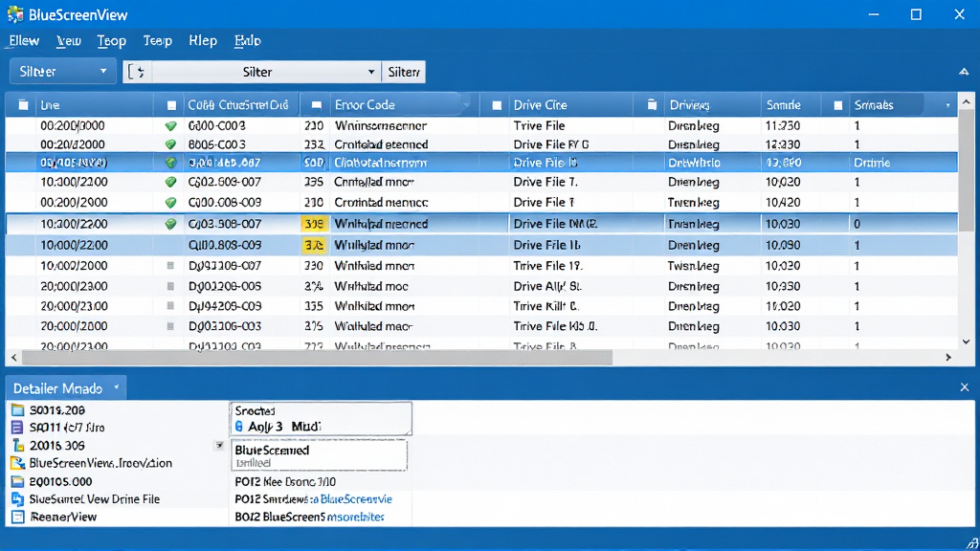
Task: Open the Smnals column dropdown arrow
Action: (x=947, y=105)
